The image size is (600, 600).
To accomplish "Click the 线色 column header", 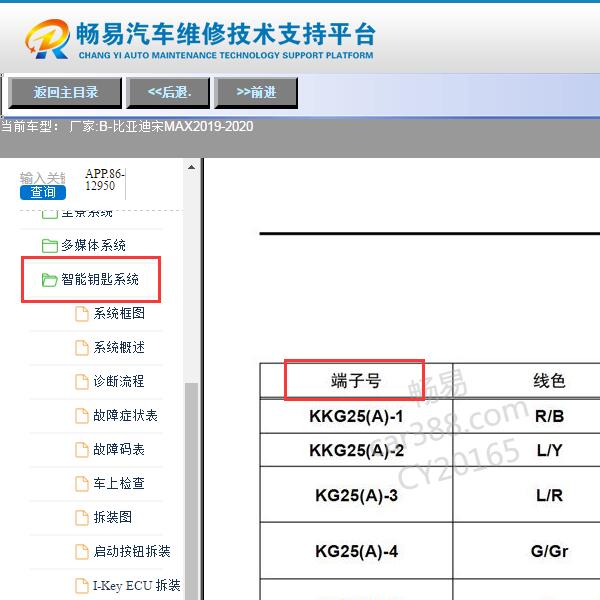I will [549, 381].
